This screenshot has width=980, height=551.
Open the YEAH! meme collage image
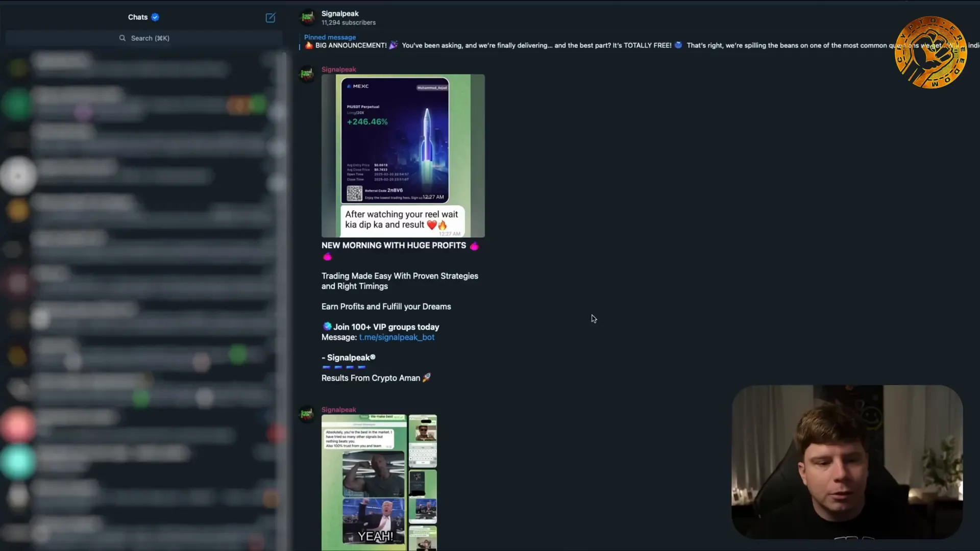[x=364, y=483]
